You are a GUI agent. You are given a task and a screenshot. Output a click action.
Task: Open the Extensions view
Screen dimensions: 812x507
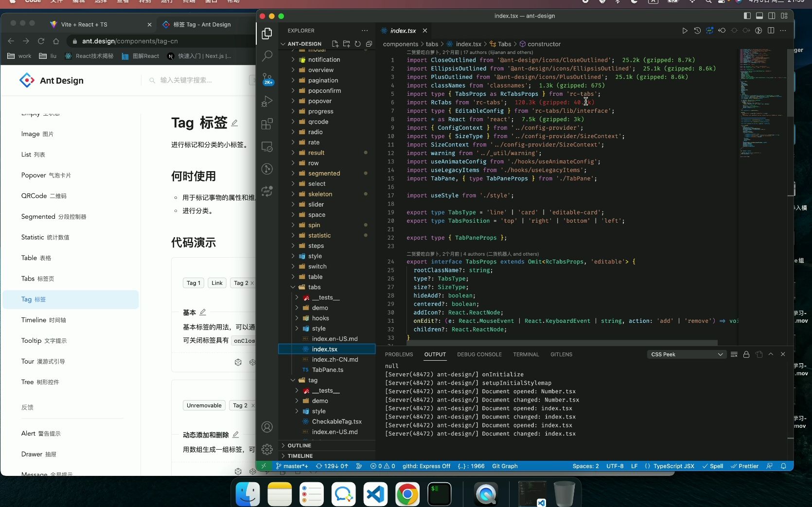267,124
